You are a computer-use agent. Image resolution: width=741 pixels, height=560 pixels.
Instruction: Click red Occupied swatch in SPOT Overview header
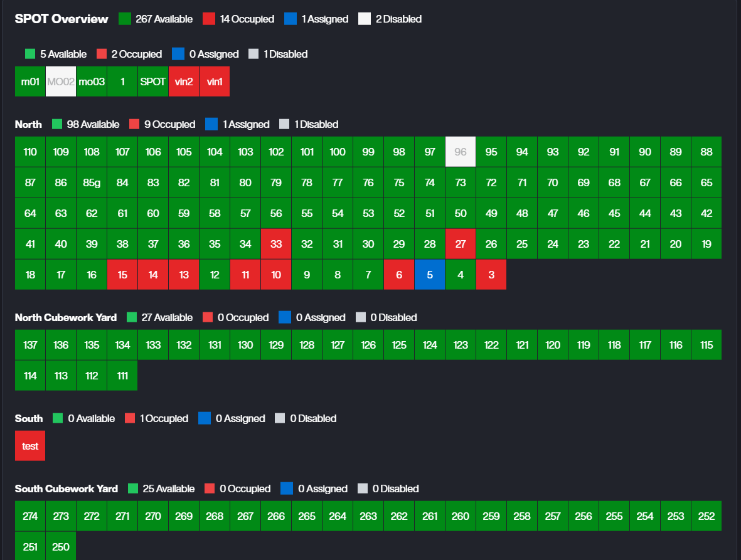[x=210, y=19]
